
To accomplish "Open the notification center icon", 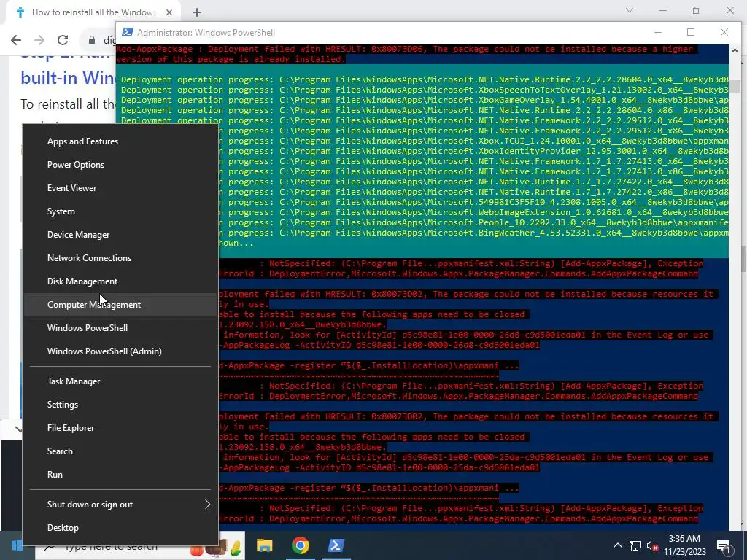I will tap(724, 546).
